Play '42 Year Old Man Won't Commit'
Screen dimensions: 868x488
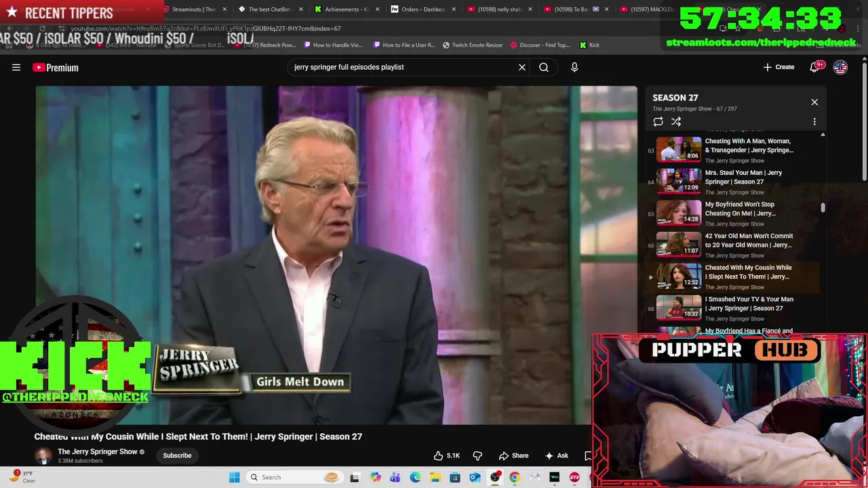click(734, 245)
